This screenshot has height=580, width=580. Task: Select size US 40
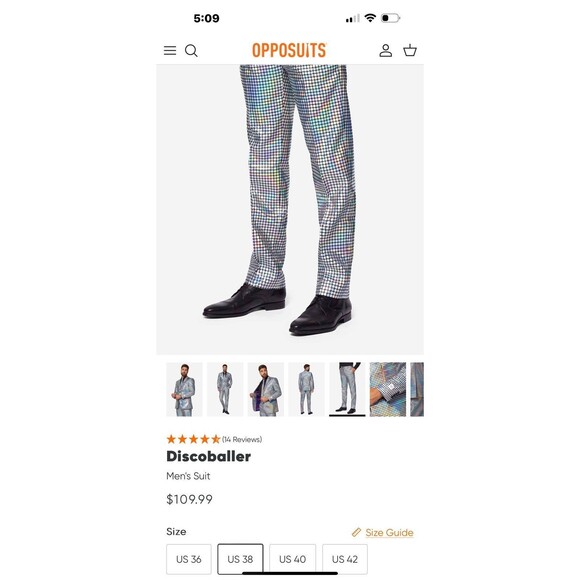pos(292,559)
